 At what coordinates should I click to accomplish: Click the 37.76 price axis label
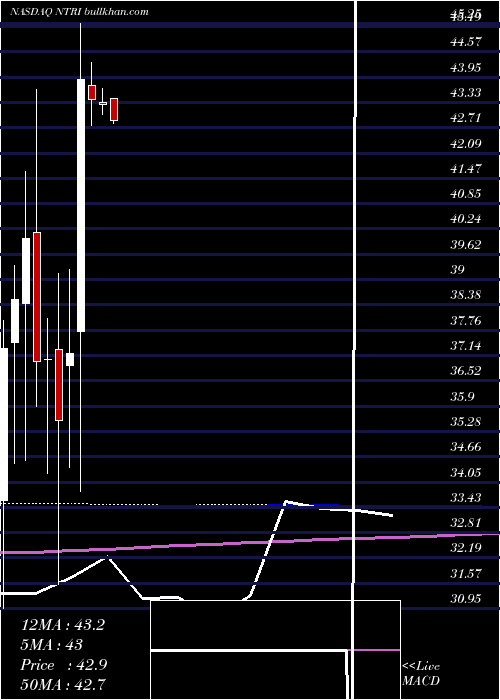466,321
